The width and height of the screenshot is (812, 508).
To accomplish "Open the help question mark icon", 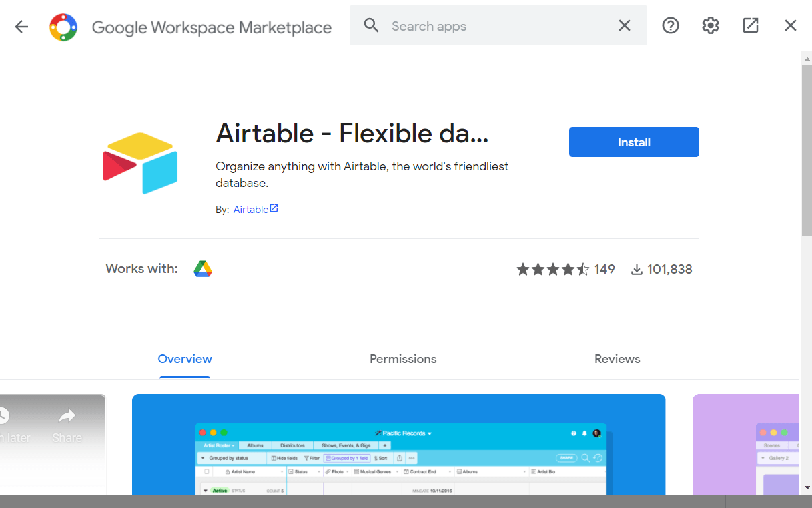I will coord(671,26).
